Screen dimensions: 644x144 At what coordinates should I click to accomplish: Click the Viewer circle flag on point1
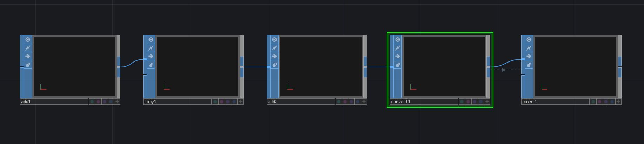click(x=529, y=40)
